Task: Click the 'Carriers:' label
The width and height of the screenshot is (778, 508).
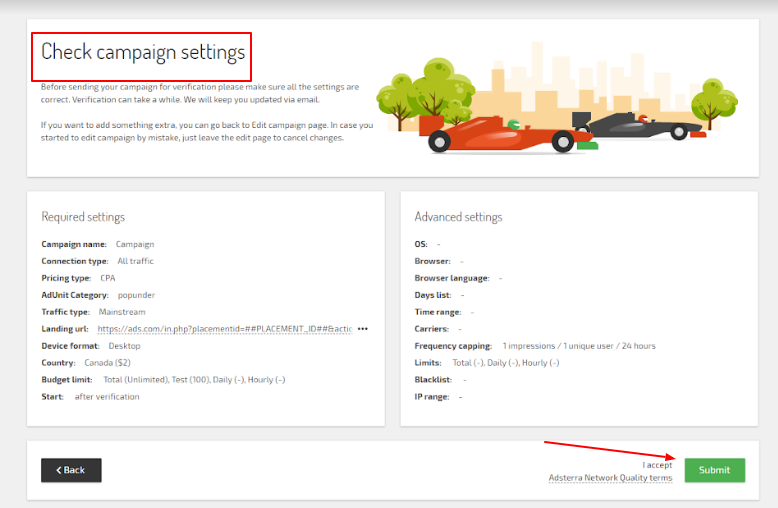Action: (x=432, y=329)
